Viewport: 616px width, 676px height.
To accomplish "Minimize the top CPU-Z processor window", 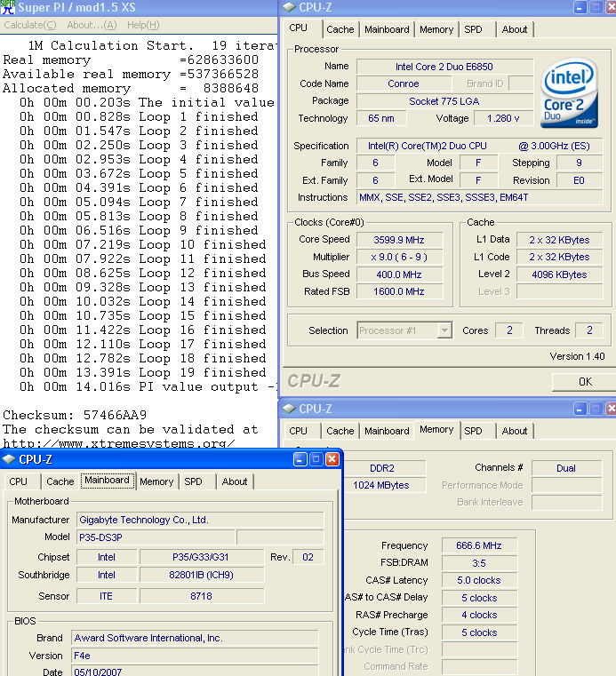I will [580, 7].
